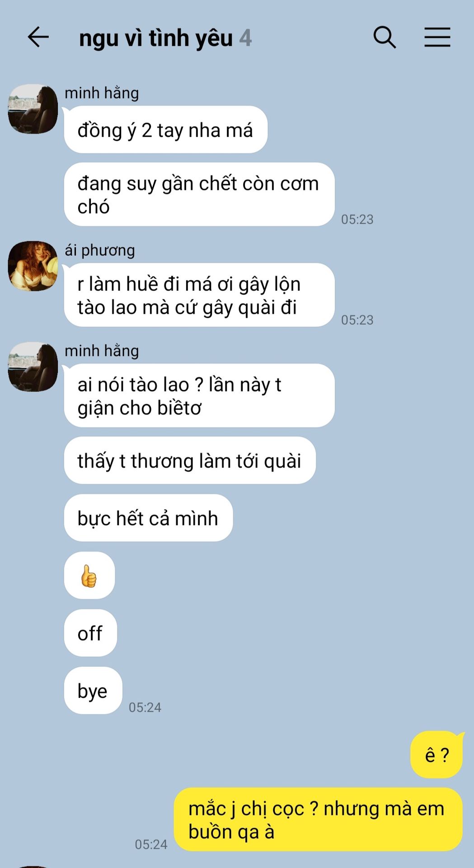The height and width of the screenshot is (868, 474).
Task: Tap ái phương's profile picture
Action: (33, 266)
